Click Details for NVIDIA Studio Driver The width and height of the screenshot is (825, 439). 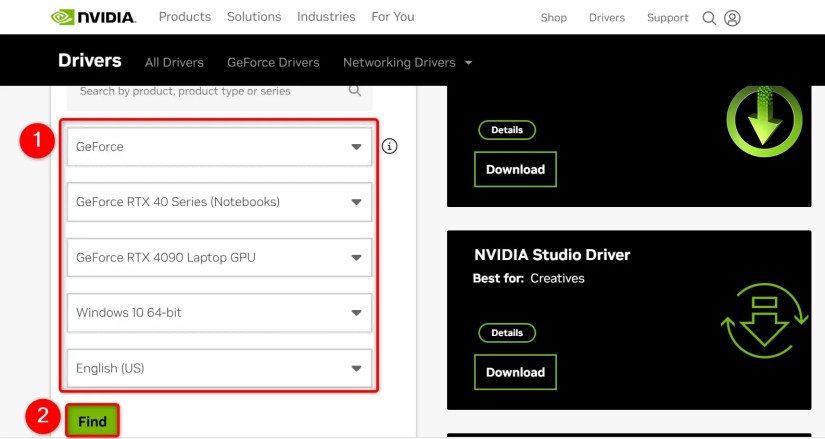click(507, 333)
